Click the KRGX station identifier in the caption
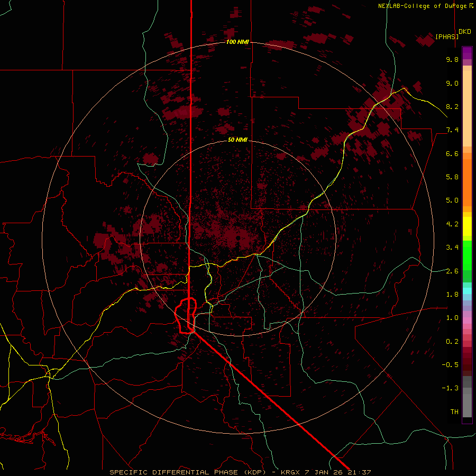Viewport: 476px width, 476px height. click(291, 472)
